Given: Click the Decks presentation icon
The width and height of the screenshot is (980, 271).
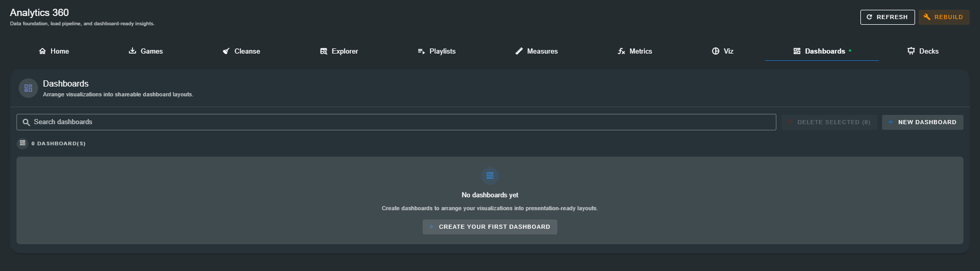Looking at the screenshot, I should (911, 51).
